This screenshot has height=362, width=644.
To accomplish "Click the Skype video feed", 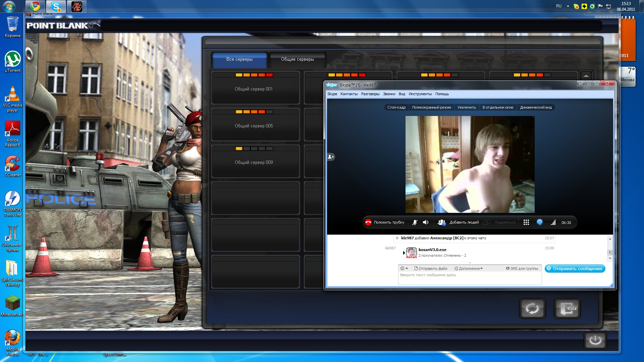I will (x=470, y=164).
